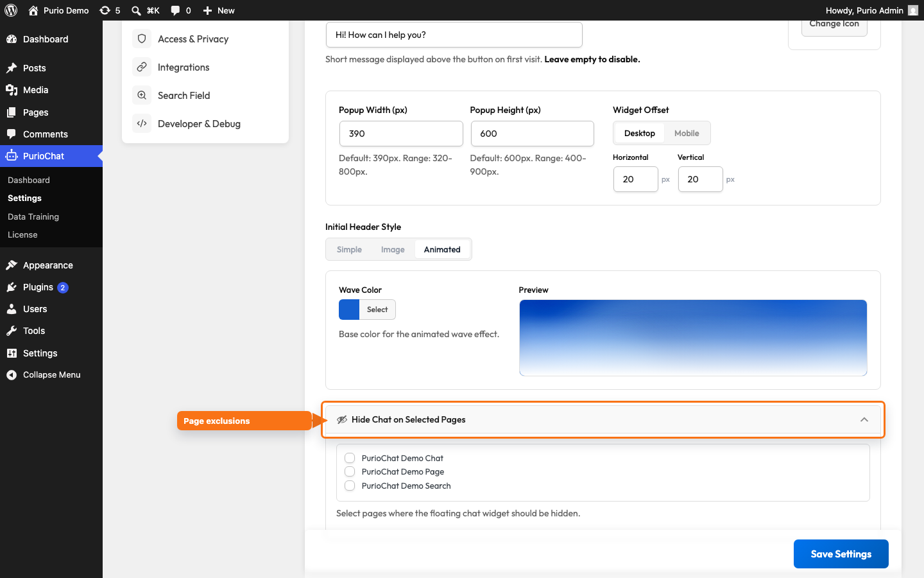Click the Tools wrench icon
This screenshot has height=578, width=924.
(x=12, y=331)
